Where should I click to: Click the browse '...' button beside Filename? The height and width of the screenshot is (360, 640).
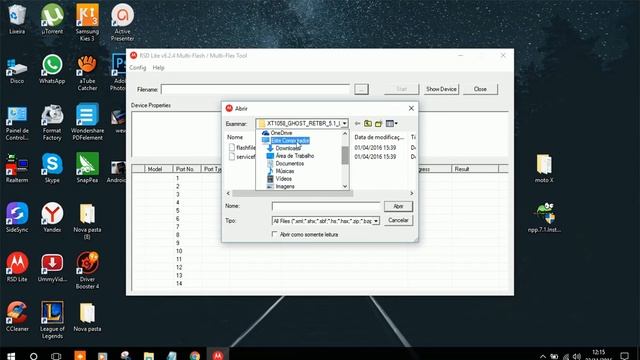361,89
